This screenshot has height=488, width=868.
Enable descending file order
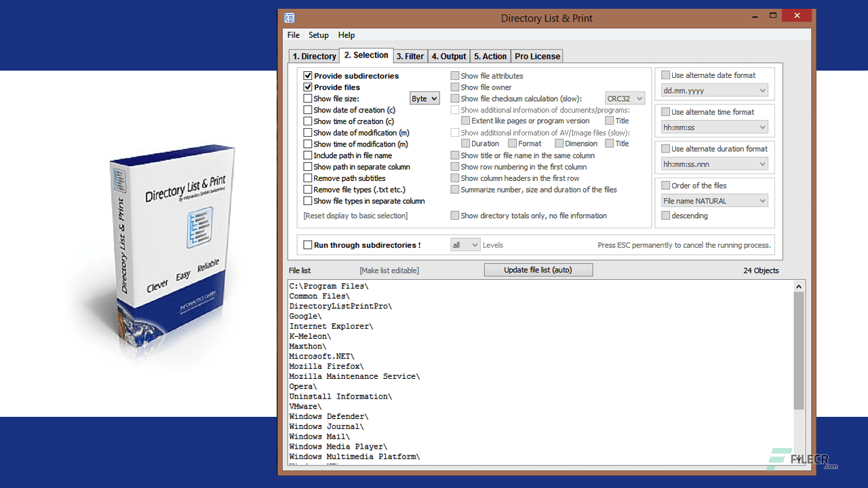pos(665,215)
